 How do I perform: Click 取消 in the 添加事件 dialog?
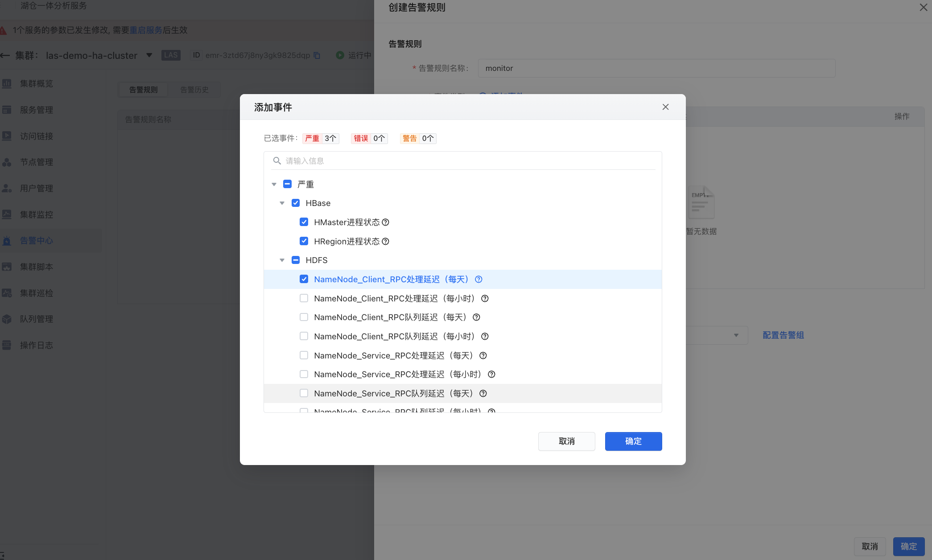pos(566,441)
